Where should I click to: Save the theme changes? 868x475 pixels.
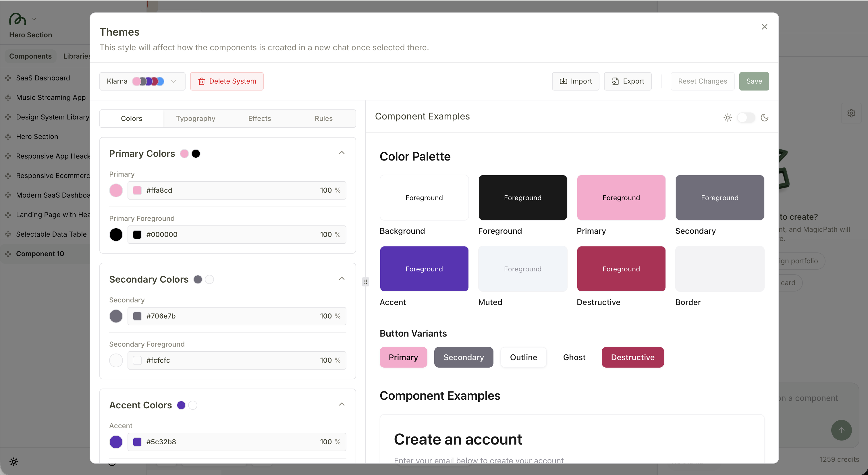coord(754,81)
